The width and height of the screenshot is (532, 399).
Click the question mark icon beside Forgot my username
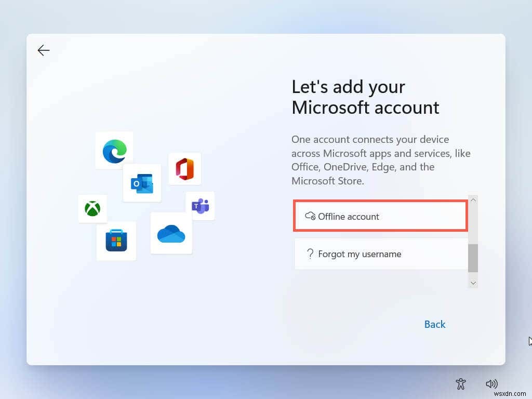[x=310, y=254]
